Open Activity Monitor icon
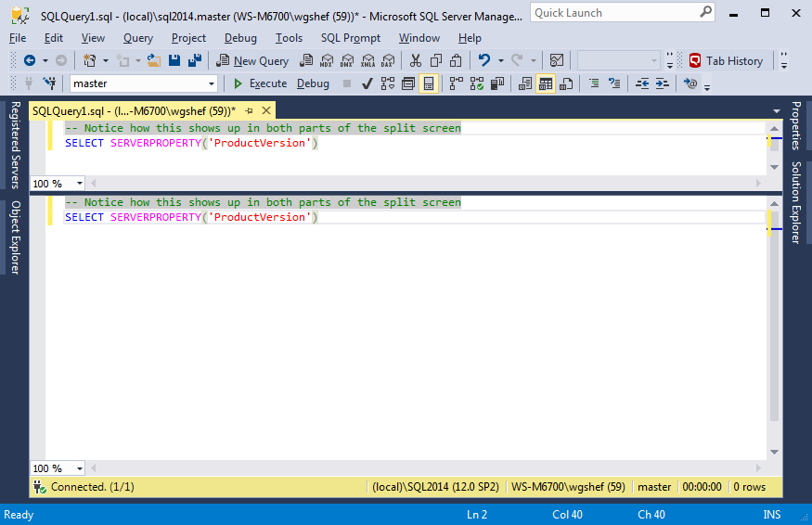The width and height of the screenshot is (812, 525). tap(557, 60)
